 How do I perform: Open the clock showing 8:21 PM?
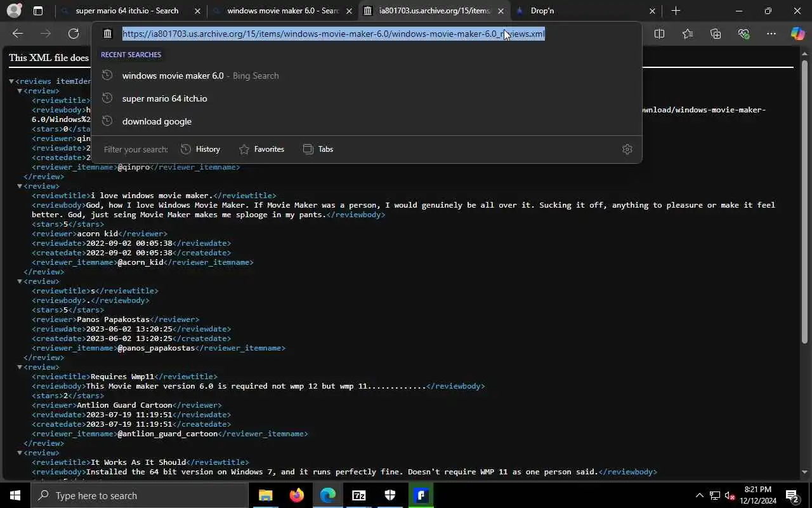tap(758, 495)
